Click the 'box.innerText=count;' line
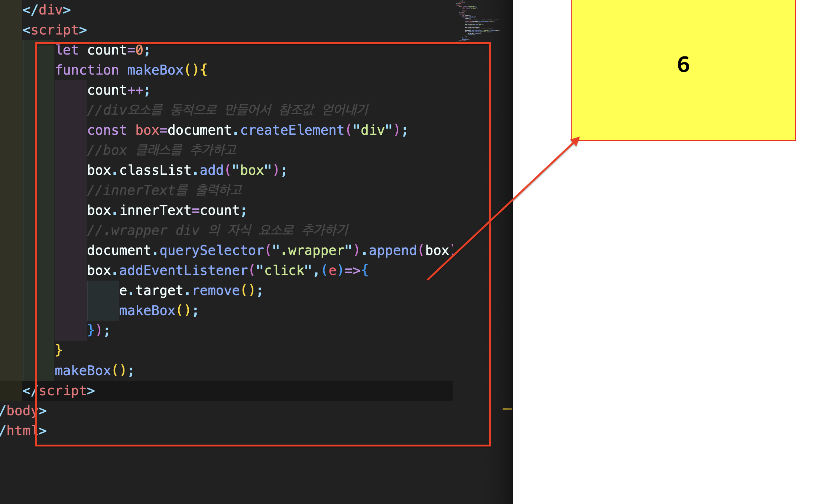 (167, 210)
